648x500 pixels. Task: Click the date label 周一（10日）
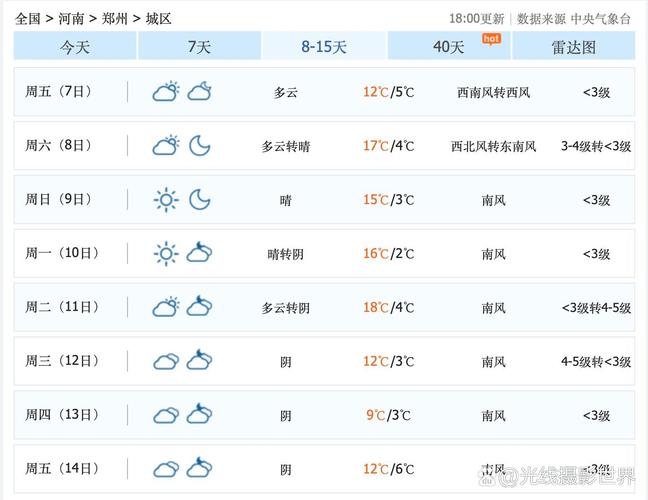point(62,253)
